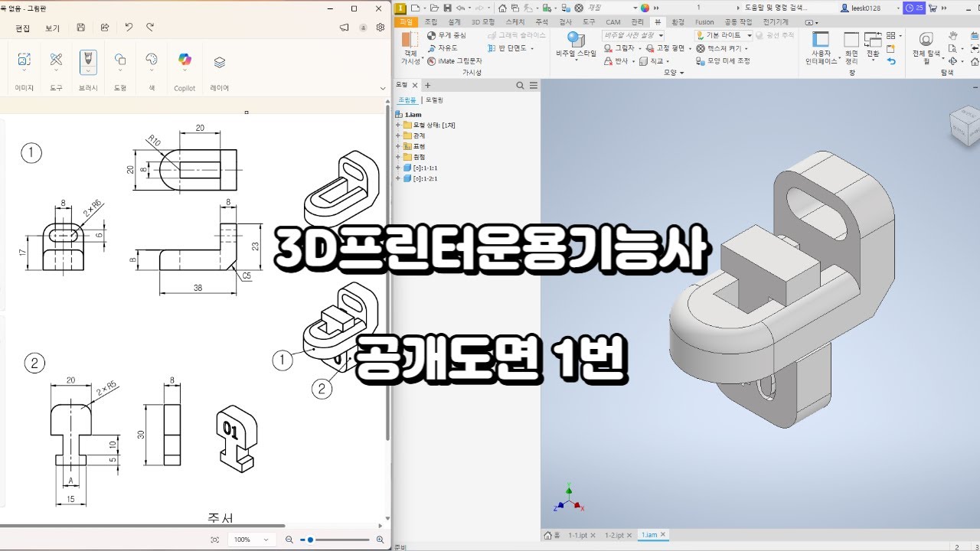Viewport: 980px width, 551px height.
Task: Undo the last Paint action
Action: (129, 28)
